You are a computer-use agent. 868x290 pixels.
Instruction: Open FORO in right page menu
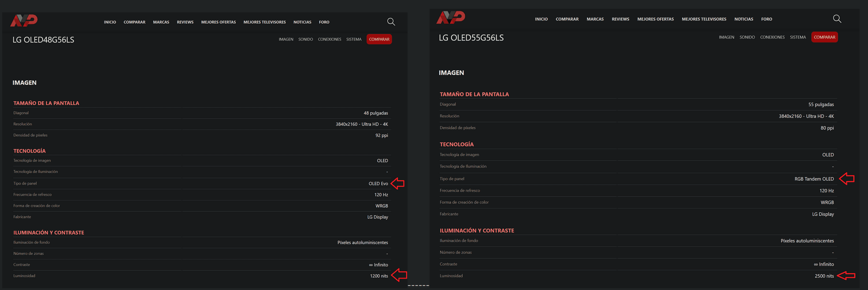point(766,19)
